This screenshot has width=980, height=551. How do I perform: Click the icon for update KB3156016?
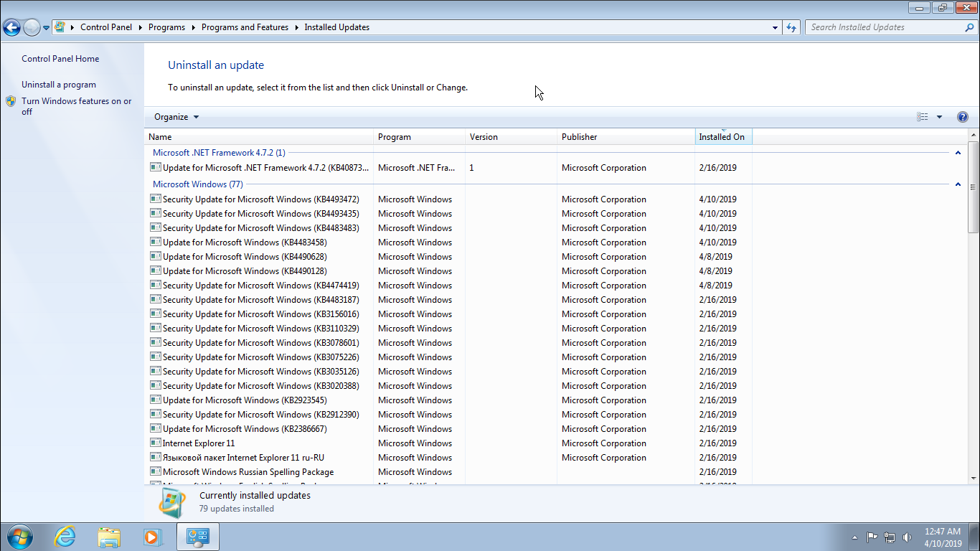coord(156,314)
